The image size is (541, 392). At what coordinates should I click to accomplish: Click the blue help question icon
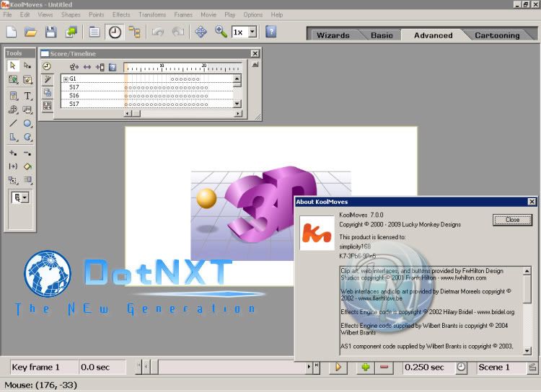270,32
